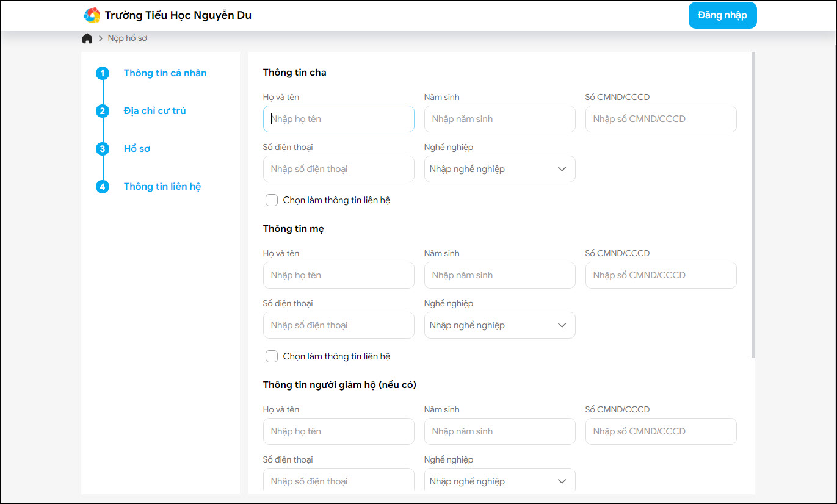837x504 pixels.
Task: Click step 3 circle icon
Action: (103, 149)
